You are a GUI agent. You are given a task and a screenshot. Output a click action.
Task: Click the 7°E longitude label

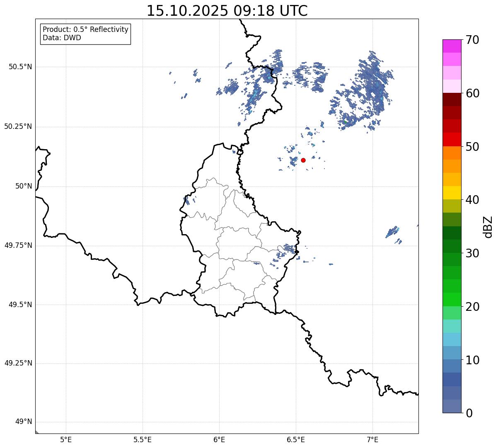(372, 440)
